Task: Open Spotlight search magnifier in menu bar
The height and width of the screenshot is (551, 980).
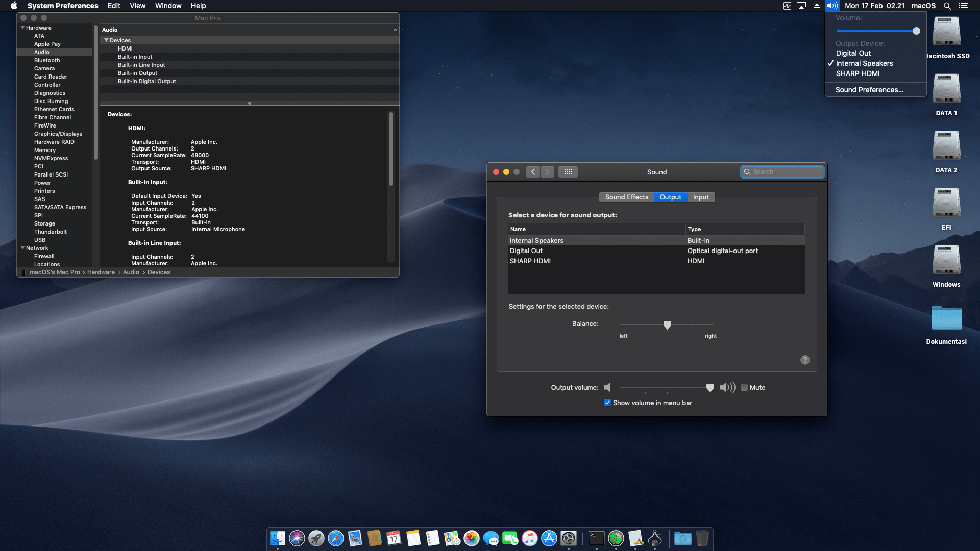Action: point(947,6)
